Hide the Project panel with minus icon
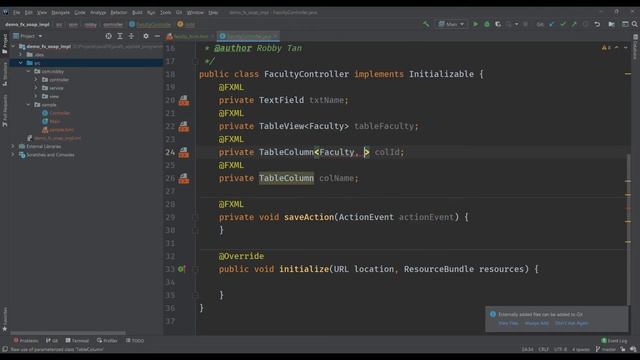 coord(157,36)
